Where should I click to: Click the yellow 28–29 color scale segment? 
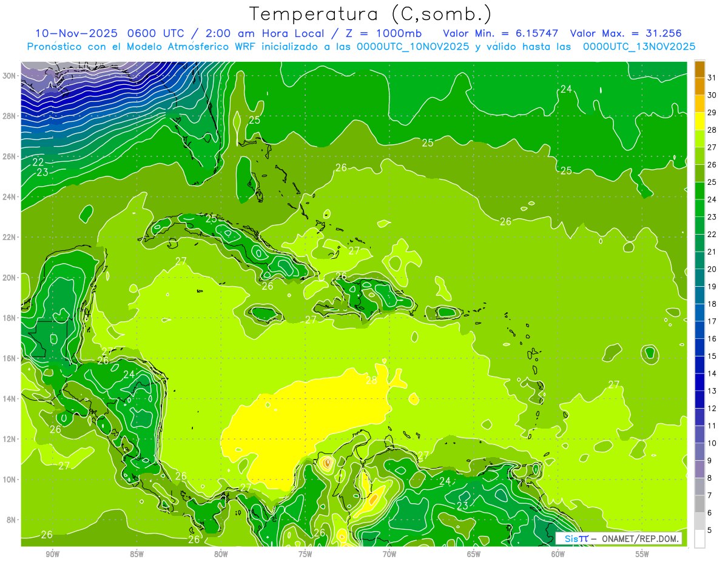699,121
